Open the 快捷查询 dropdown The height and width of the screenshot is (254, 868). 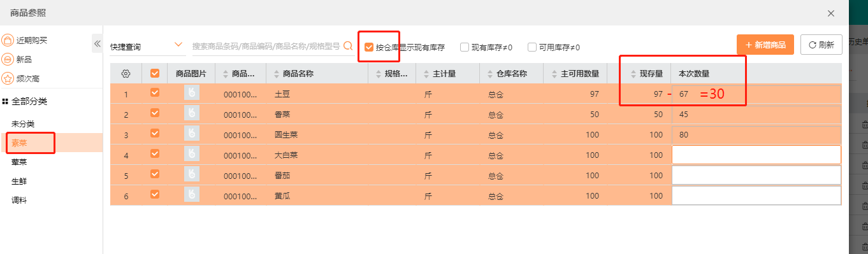[147, 46]
